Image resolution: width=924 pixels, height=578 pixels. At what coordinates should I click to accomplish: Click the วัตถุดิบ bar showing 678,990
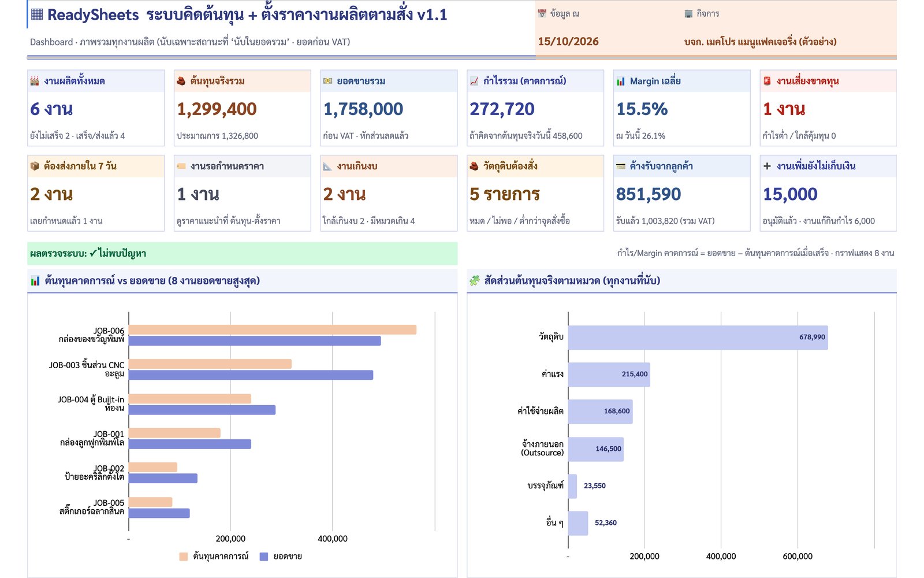click(698, 338)
